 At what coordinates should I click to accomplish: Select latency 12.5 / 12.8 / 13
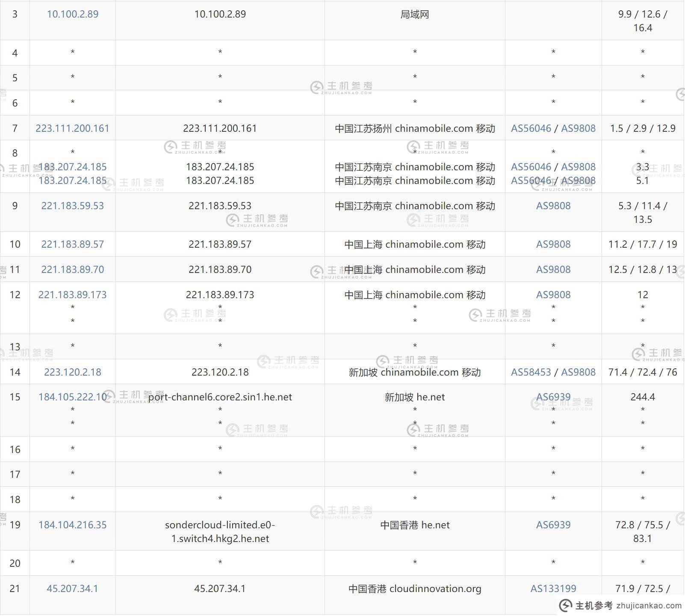(x=643, y=269)
